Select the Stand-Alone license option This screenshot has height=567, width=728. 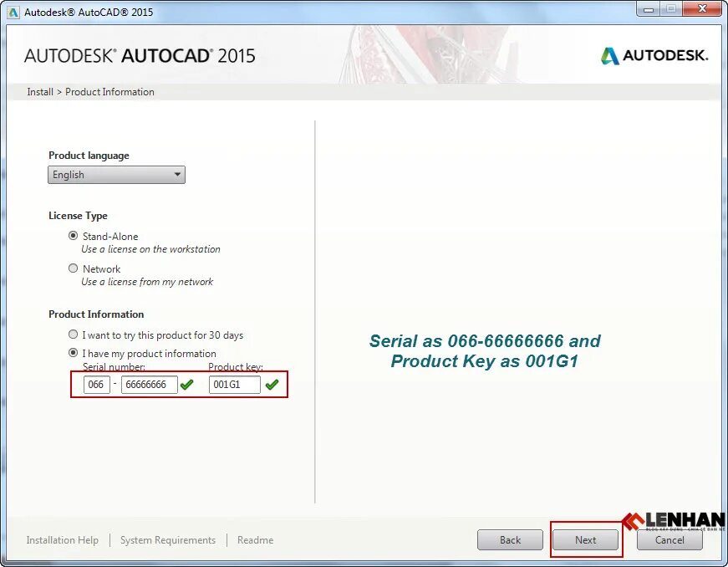click(73, 236)
